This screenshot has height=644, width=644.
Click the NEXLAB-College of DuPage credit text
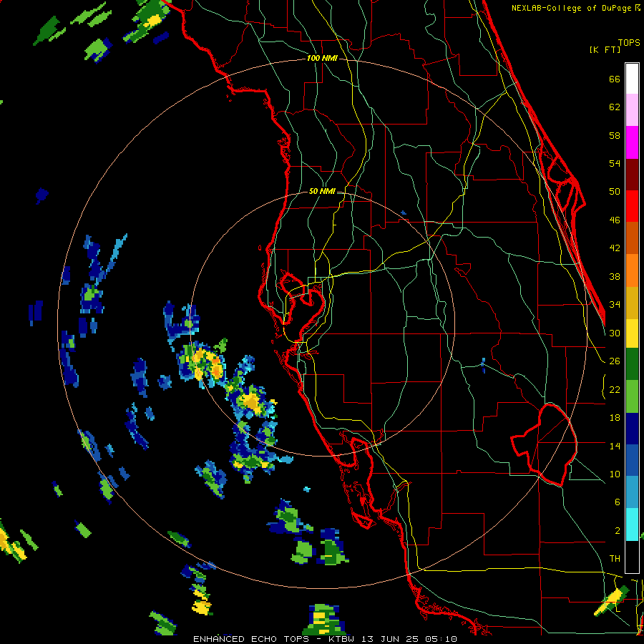coord(575,8)
